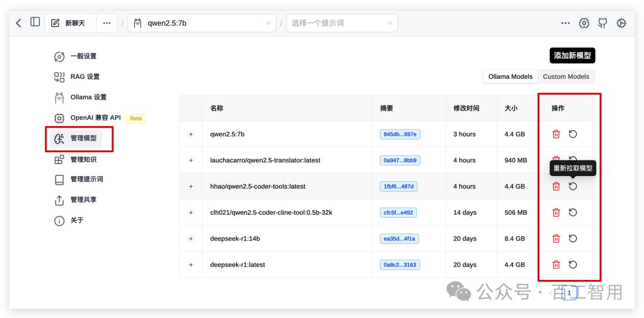Delete the qwen2.5:7b model
This screenshot has width=644, height=318.
click(x=556, y=134)
